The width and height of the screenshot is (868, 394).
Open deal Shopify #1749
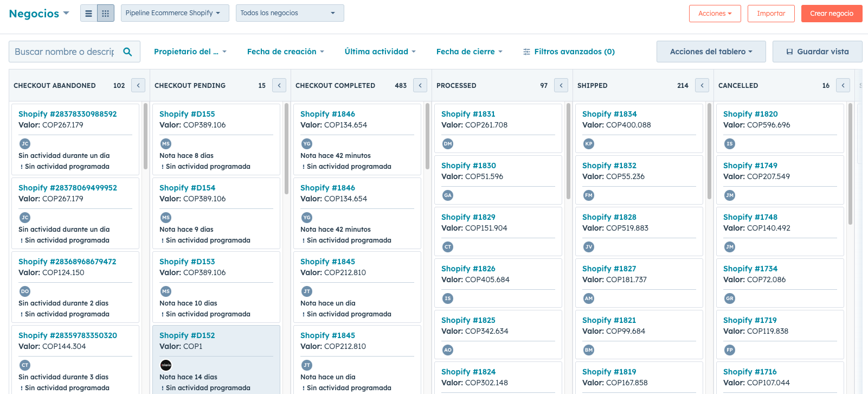(750, 166)
